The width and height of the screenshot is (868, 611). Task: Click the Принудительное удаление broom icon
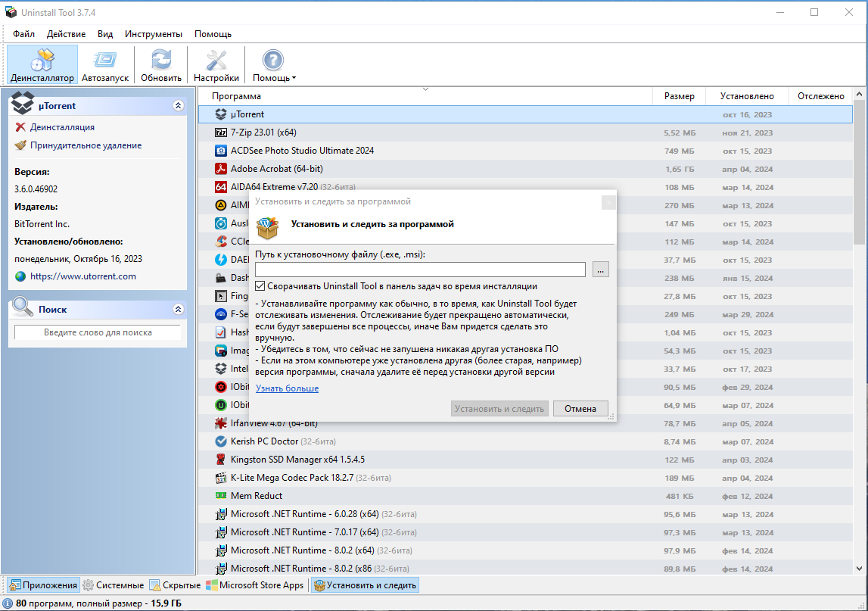pyautogui.click(x=20, y=145)
